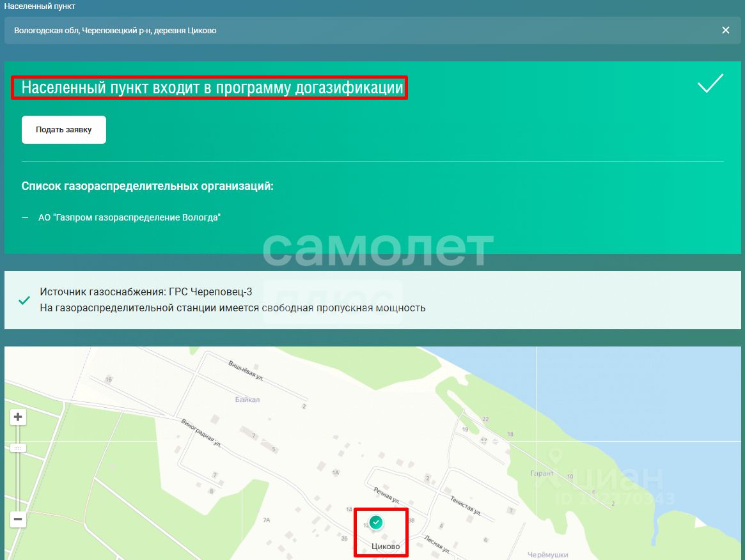Click the map zoom slider handle
Image resolution: width=745 pixels, height=560 pixels.
17,448
